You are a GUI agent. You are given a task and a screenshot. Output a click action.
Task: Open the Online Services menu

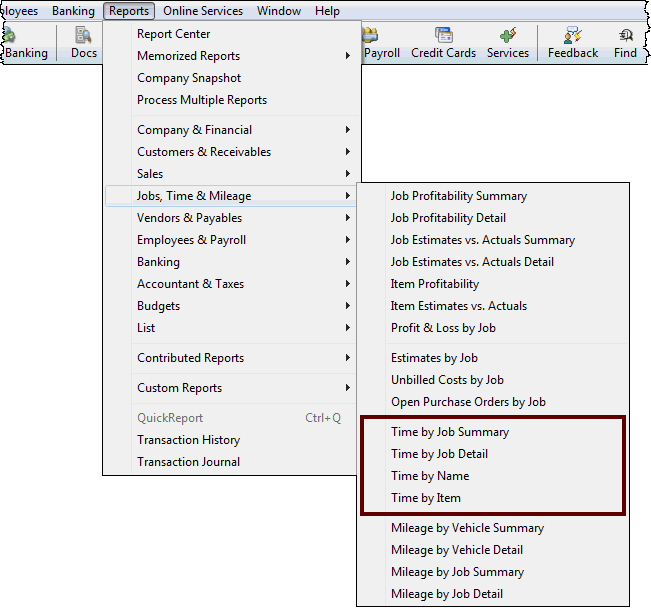pos(203,11)
